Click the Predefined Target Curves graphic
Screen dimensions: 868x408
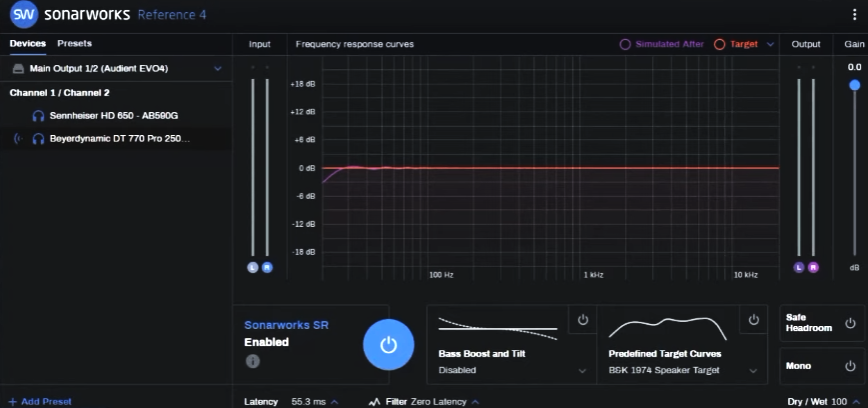(668, 328)
